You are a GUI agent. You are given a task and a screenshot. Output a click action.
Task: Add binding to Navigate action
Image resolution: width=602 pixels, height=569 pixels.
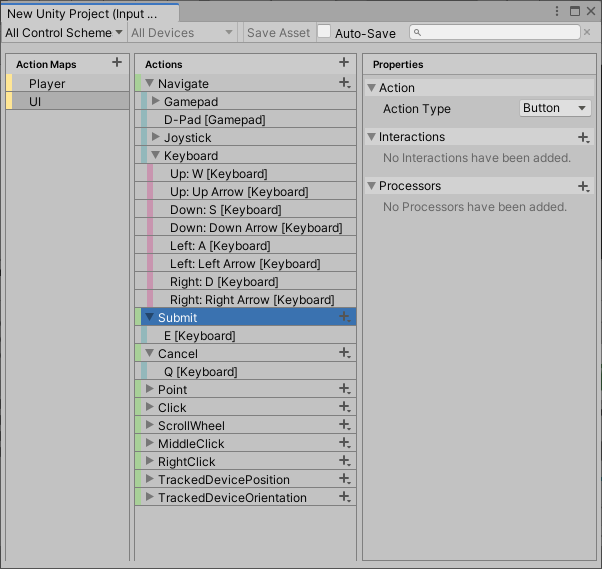coord(344,83)
